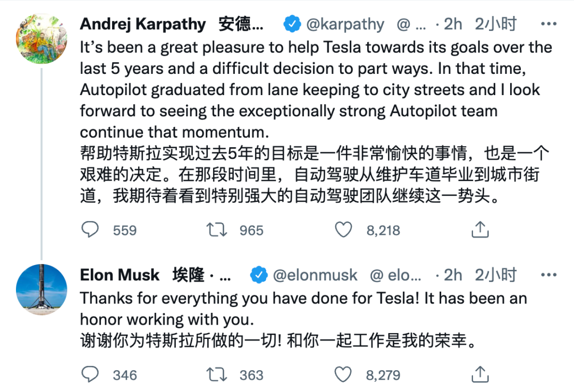
Task: Like Andrej Karpathy's tweet
Action: pyautogui.click(x=344, y=230)
